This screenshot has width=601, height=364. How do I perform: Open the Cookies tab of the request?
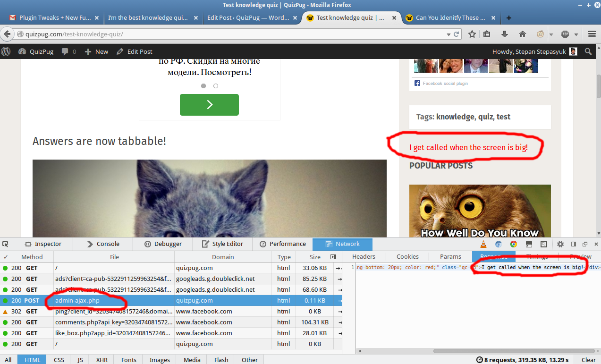pos(407,257)
